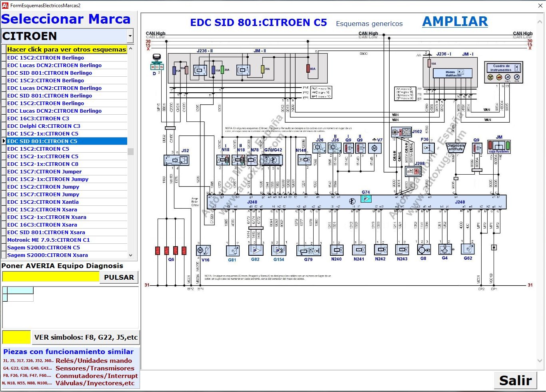This screenshot has height=392, width=546.
Task: Click the G74 sensor symbol on J248
Action: (x=366, y=199)
